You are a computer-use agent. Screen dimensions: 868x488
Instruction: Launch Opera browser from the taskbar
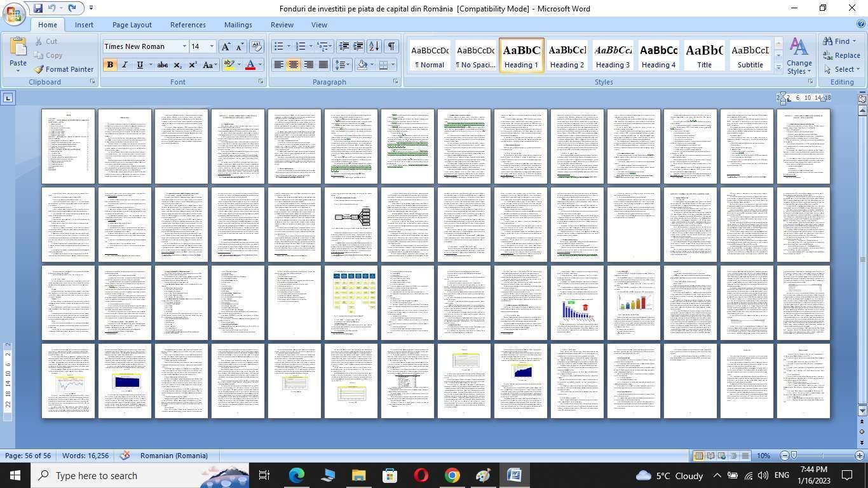(421, 475)
